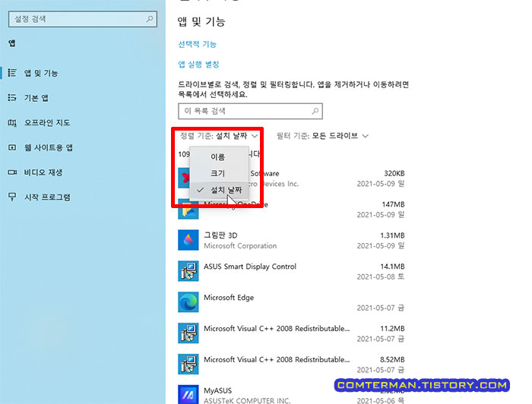This screenshot has width=532, height=404.
Task: Click the Video playback camera icon
Action: click(x=12, y=172)
